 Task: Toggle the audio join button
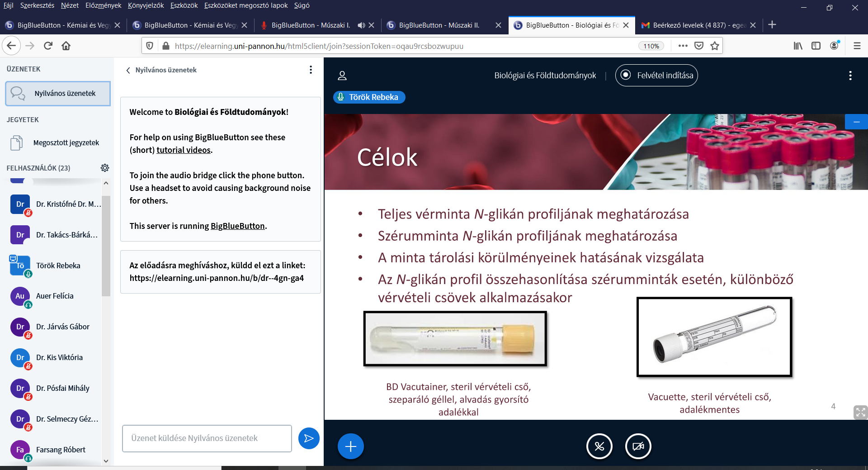click(x=599, y=446)
